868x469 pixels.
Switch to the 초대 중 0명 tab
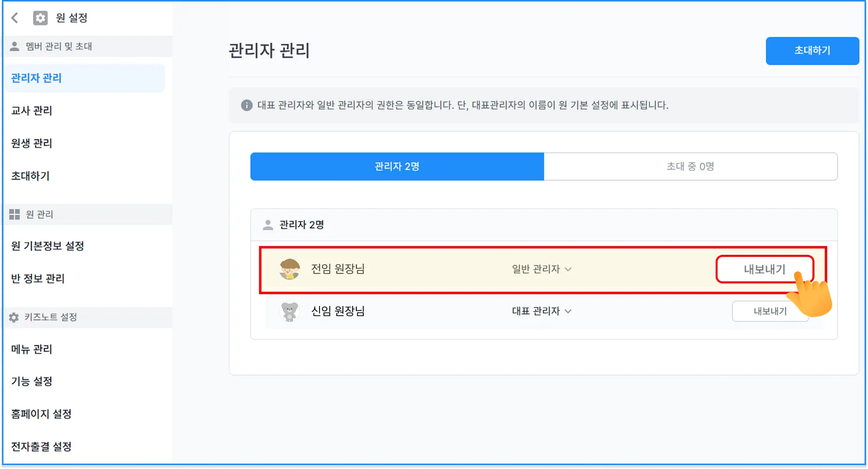click(691, 166)
